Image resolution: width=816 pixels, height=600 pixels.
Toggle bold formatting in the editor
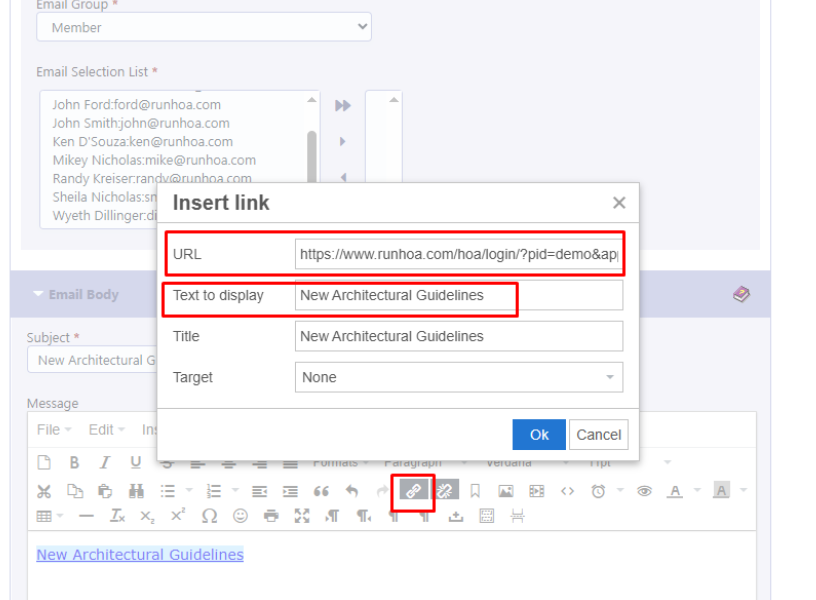coord(74,462)
